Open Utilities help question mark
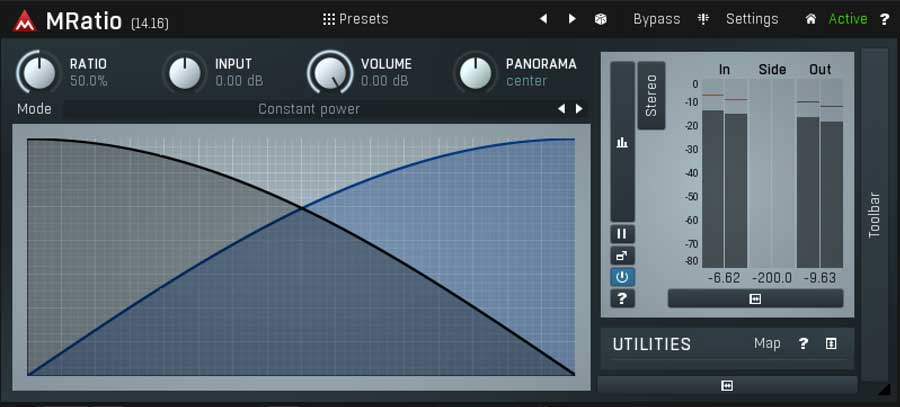The image size is (900, 407). click(803, 344)
